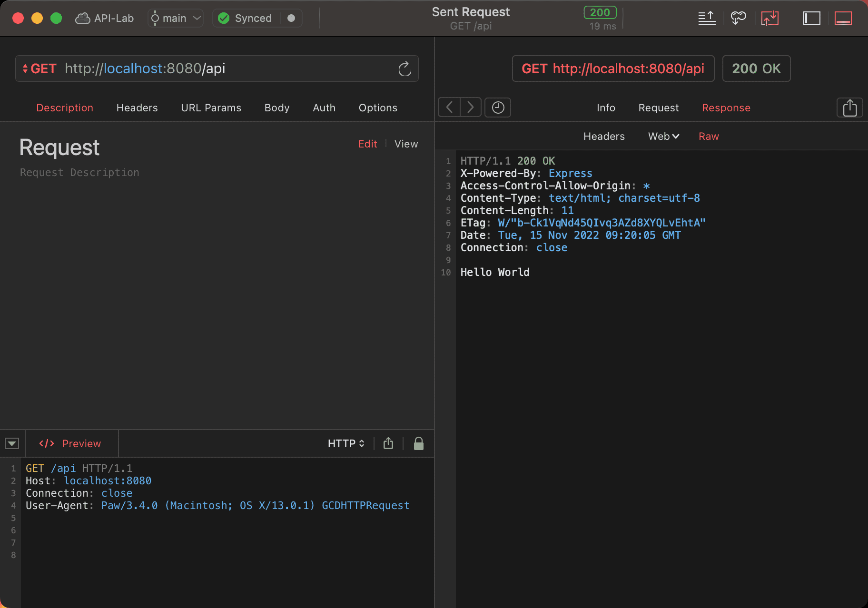Open the API-Lab cloud project icon
The width and height of the screenshot is (868, 608).
[83, 18]
